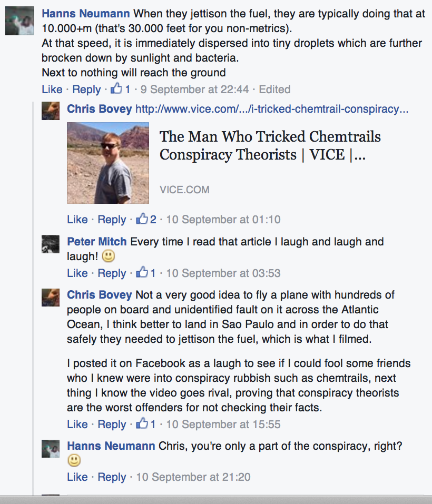The image size is (432, 504).
Task: View edit history via 'Edited' label
Action: click(x=274, y=89)
